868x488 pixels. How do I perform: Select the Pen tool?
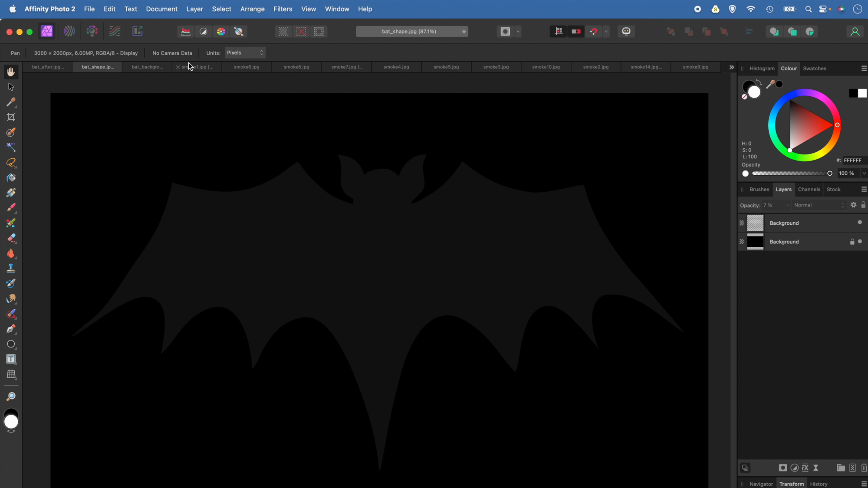tap(11, 329)
